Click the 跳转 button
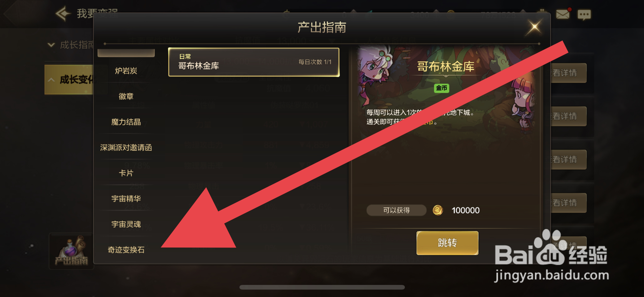This screenshot has width=644, height=297. [447, 243]
